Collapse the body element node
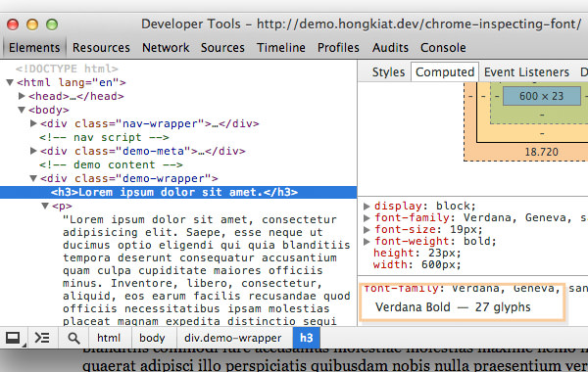 (x=22, y=110)
